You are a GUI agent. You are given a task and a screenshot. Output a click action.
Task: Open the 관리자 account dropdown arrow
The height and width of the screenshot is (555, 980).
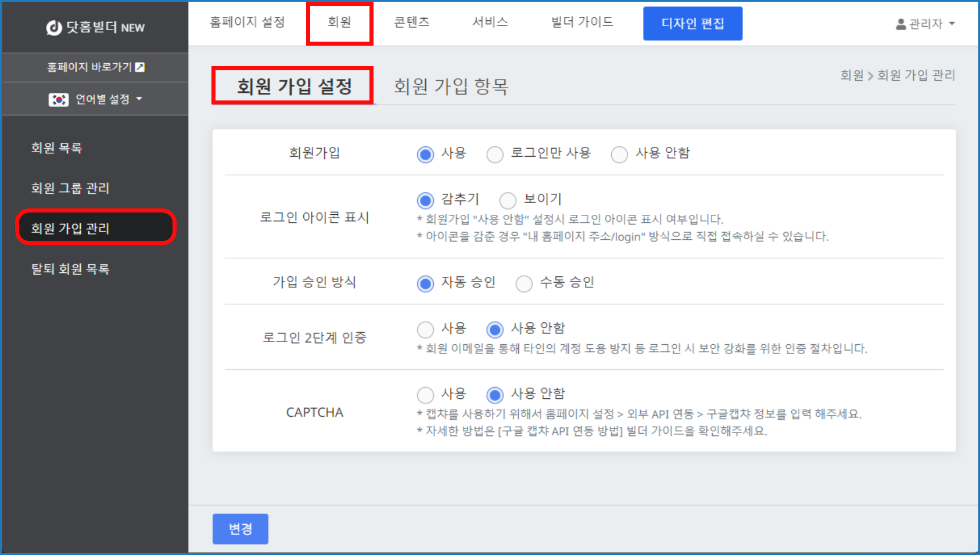(x=952, y=24)
